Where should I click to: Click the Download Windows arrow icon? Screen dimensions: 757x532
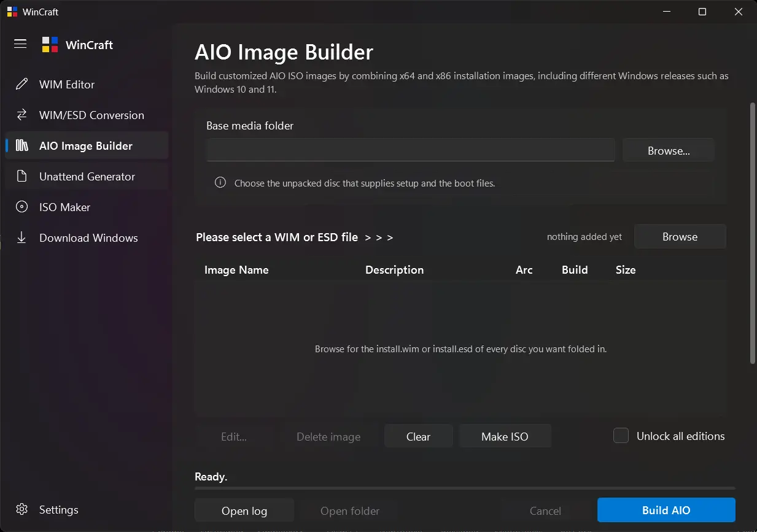click(21, 237)
